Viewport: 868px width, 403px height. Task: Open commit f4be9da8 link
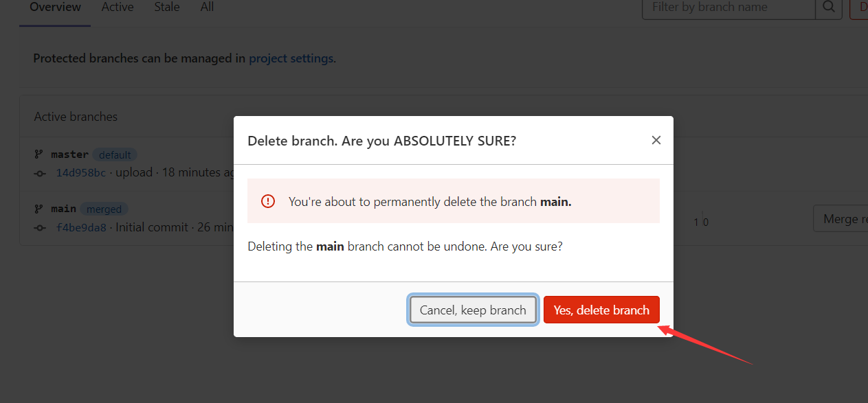pos(81,227)
